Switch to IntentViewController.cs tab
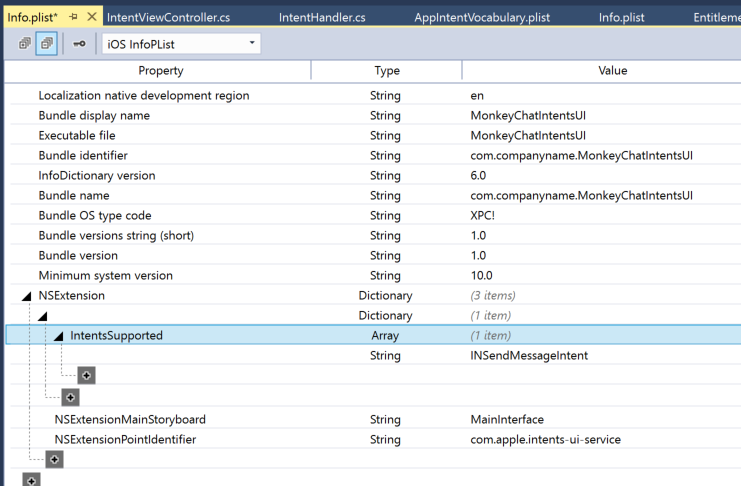Screen dimensions: 741x486 click(168, 17)
